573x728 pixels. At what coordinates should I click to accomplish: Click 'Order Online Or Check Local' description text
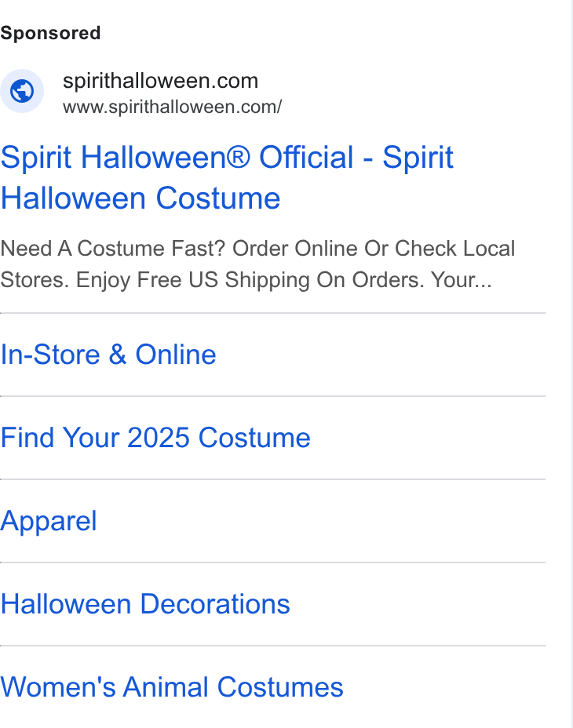click(374, 249)
